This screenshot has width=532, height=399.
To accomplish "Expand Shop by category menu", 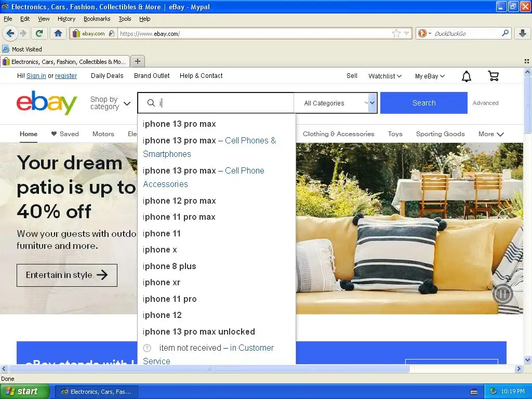I will [110, 103].
